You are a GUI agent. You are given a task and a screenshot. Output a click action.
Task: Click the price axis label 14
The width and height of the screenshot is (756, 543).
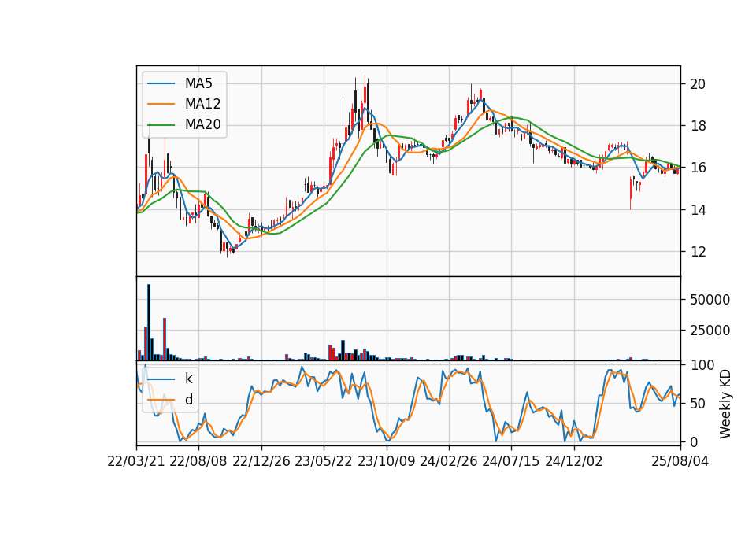(698, 209)
